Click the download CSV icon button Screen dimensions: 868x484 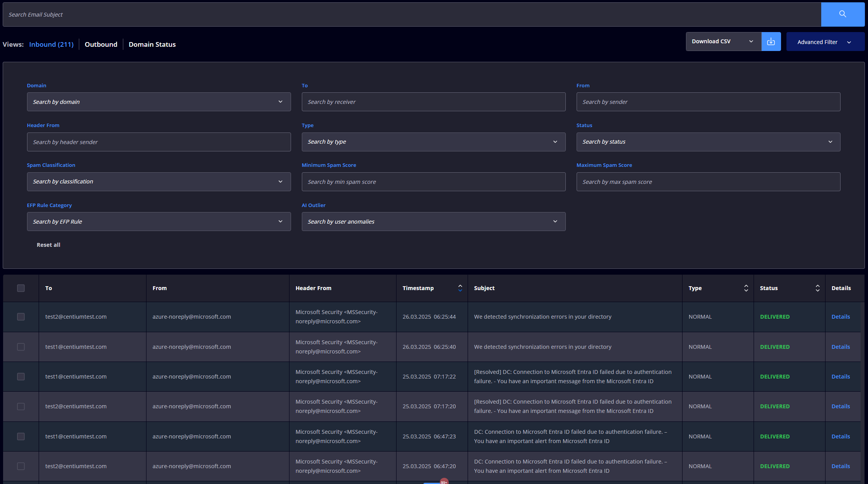pyautogui.click(x=771, y=41)
